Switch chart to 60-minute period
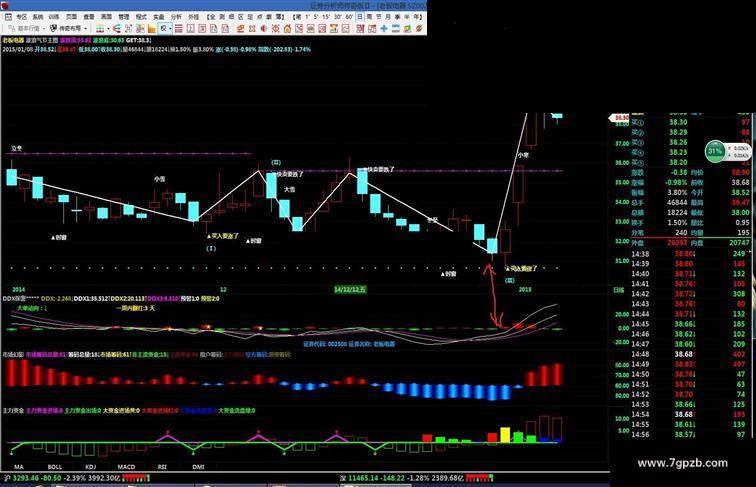 click(349, 17)
